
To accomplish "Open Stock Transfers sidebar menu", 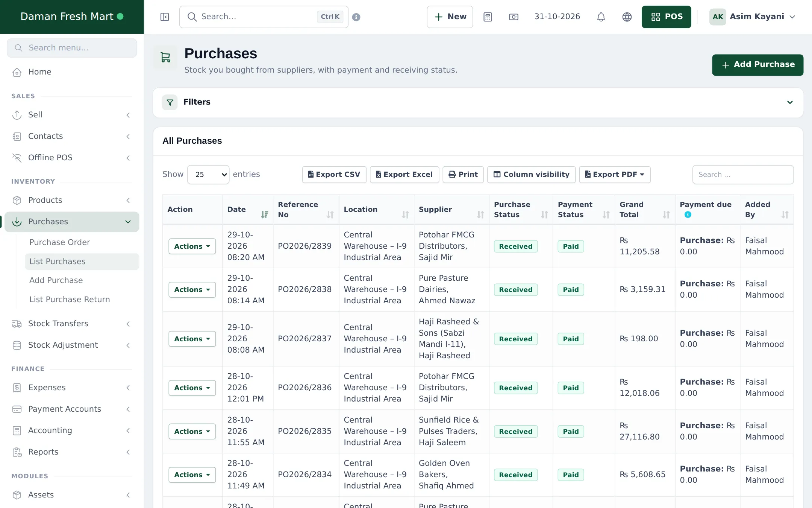I will pyautogui.click(x=72, y=324).
